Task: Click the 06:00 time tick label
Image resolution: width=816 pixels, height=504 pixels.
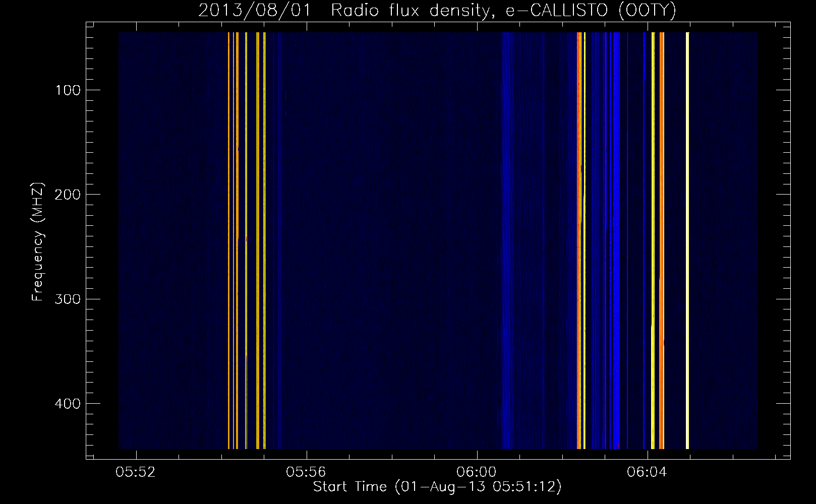Action: point(477,472)
